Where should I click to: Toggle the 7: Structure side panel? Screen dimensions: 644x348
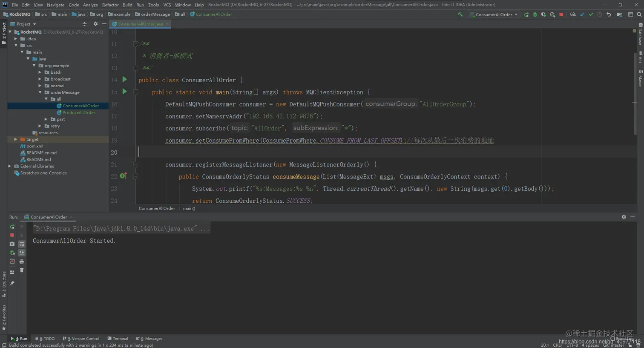pos(4,284)
